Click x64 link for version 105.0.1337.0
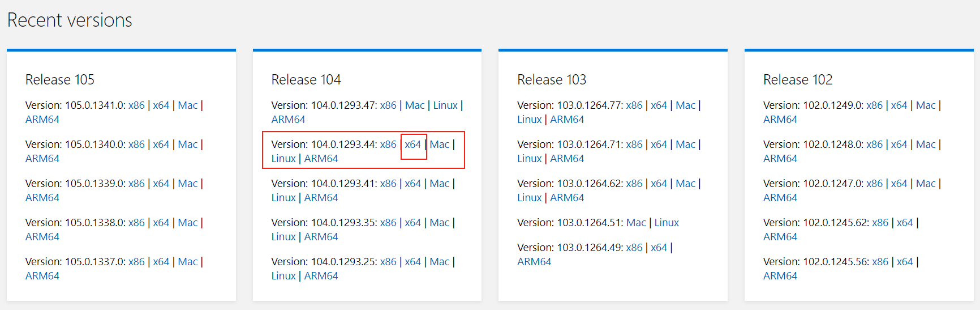Image resolution: width=980 pixels, height=310 pixels. tap(161, 262)
